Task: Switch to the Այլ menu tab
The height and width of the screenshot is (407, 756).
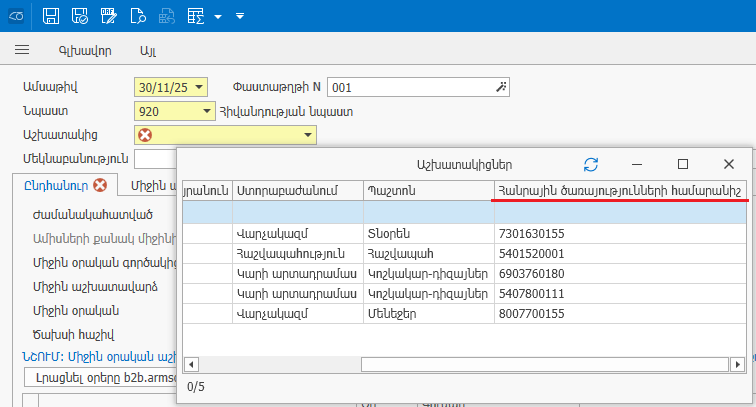Action: coord(148,50)
